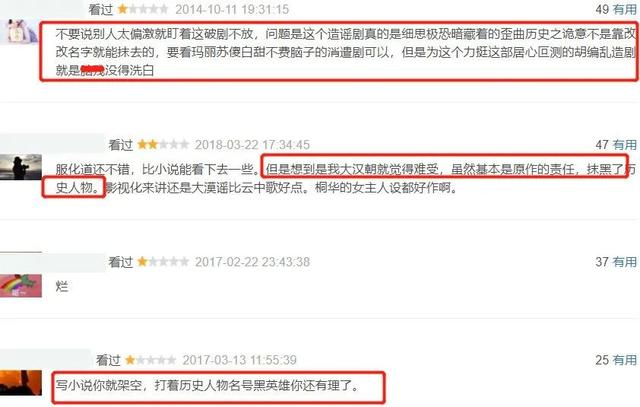Viewport: 640px width, 407px height.
Task: Open orange sunset avatar of last reviewer
Action: pyautogui.click(x=21, y=383)
